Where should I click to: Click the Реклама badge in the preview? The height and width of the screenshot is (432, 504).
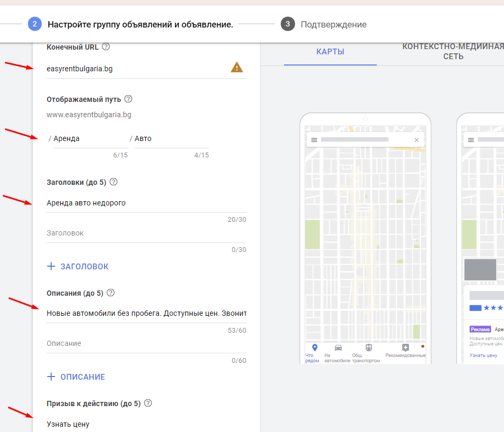pyautogui.click(x=480, y=330)
